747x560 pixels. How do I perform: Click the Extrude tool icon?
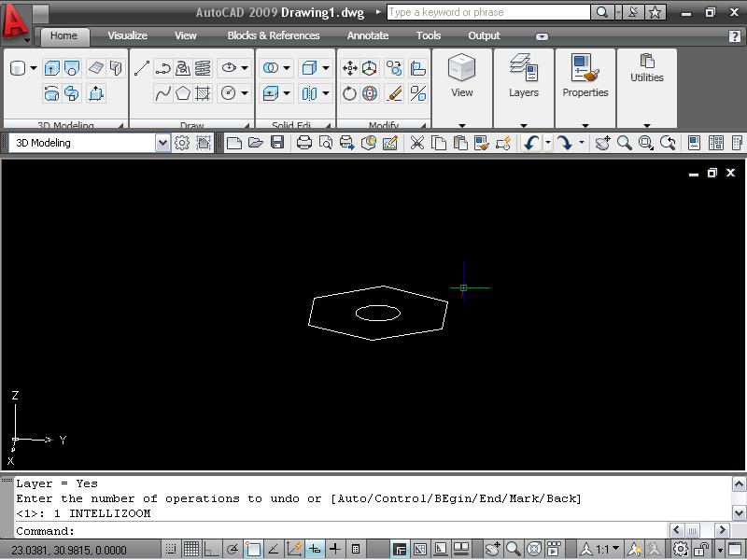tap(51, 68)
